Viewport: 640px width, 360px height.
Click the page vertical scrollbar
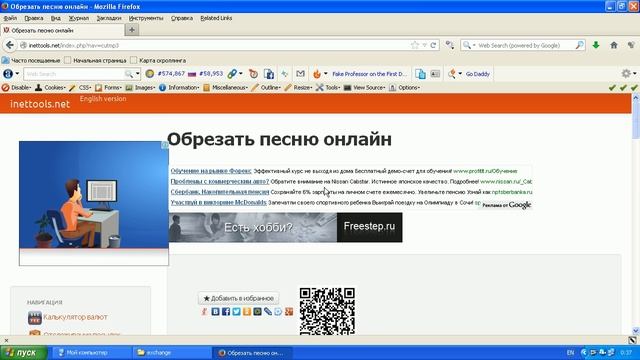[636, 214]
